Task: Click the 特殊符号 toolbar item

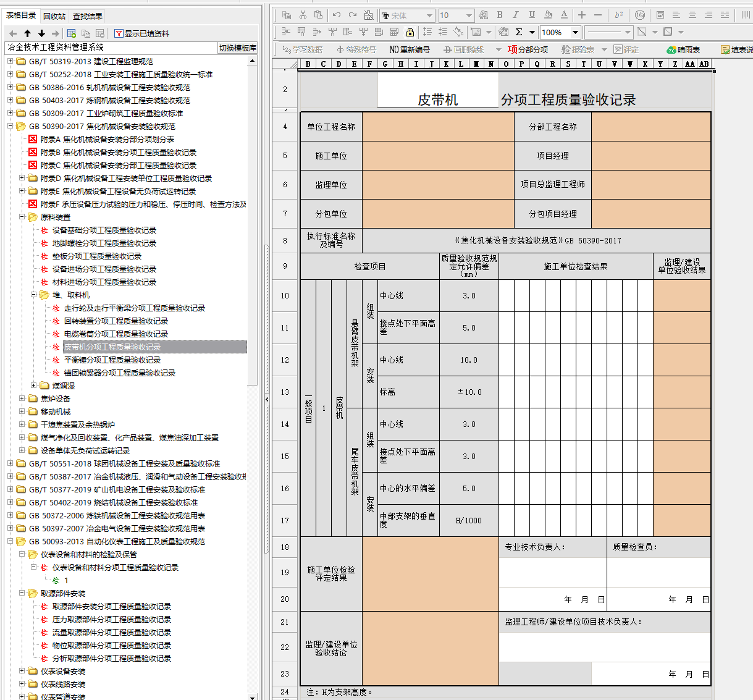Action: (x=356, y=49)
